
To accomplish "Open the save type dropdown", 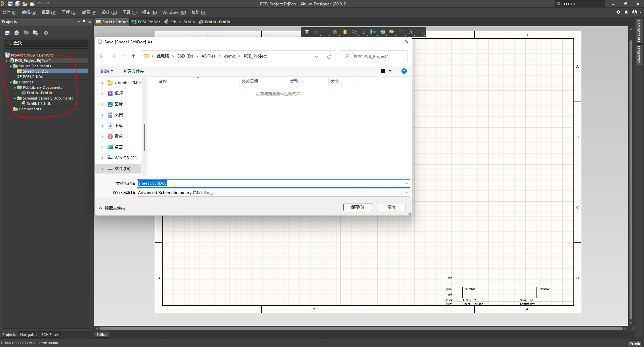I will click(x=407, y=193).
